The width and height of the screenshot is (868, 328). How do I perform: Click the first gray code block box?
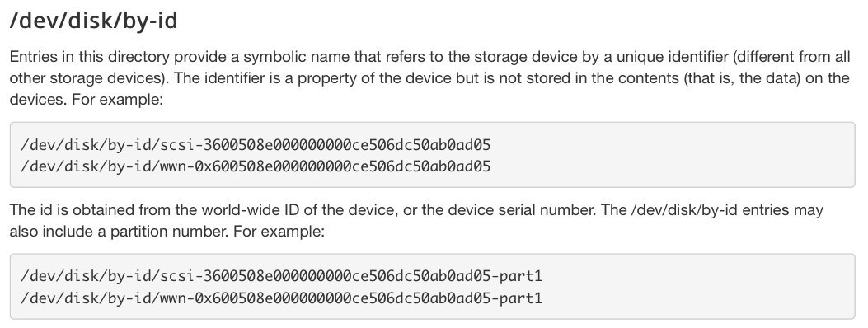click(x=432, y=155)
